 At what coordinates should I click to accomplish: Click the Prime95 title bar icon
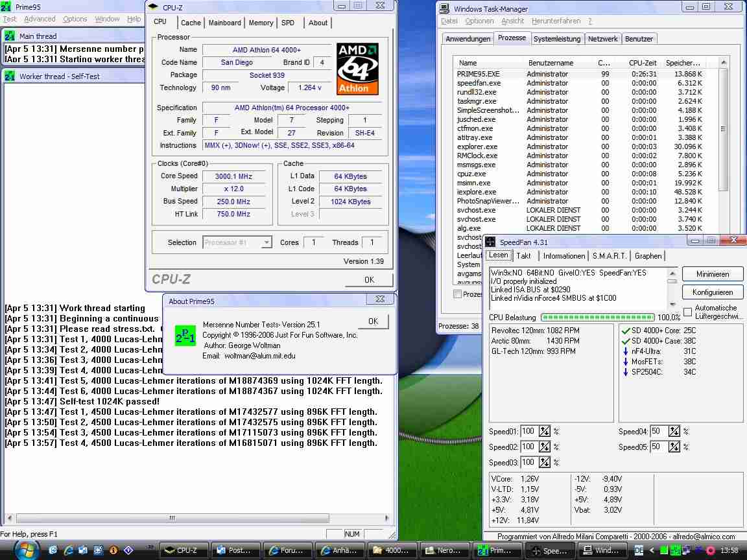tap(6, 6)
